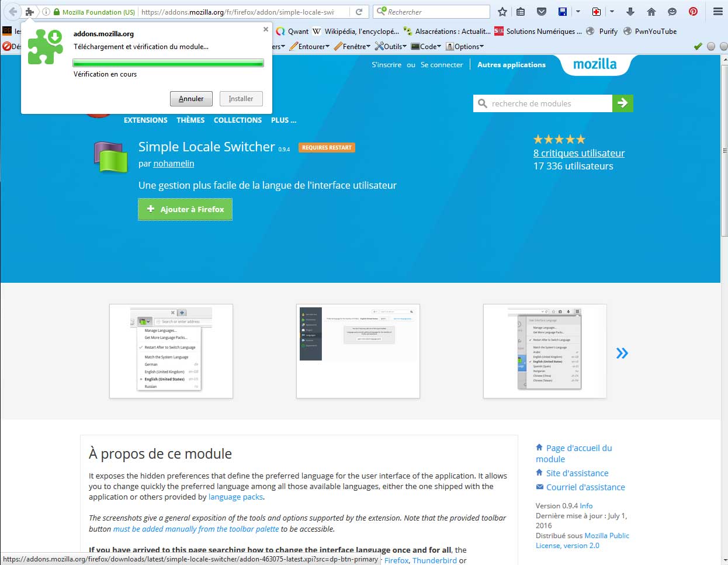Screen dimensions: 728x565
Task: Open the Options developer toolbar menu
Action: tap(465, 46)
